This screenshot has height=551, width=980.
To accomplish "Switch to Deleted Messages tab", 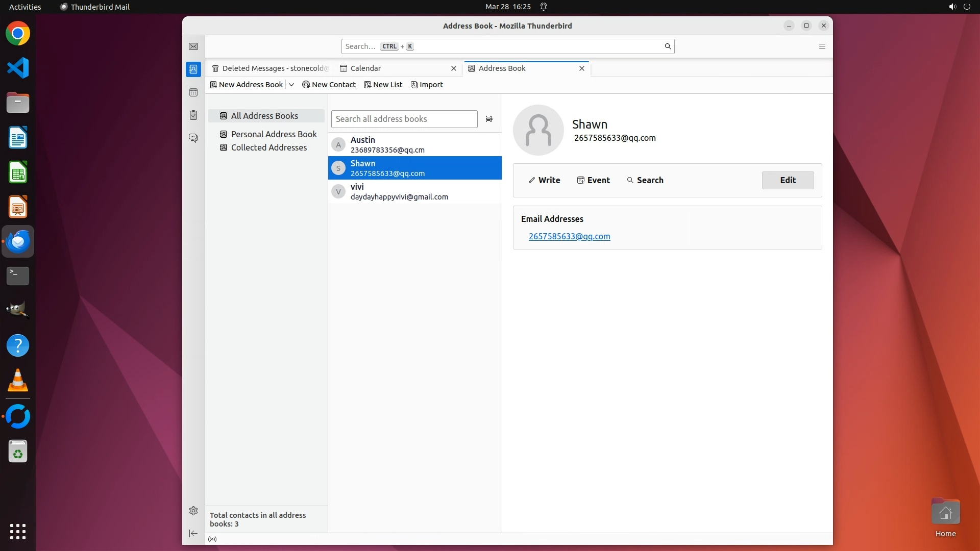I will click(x=271, y=68).
